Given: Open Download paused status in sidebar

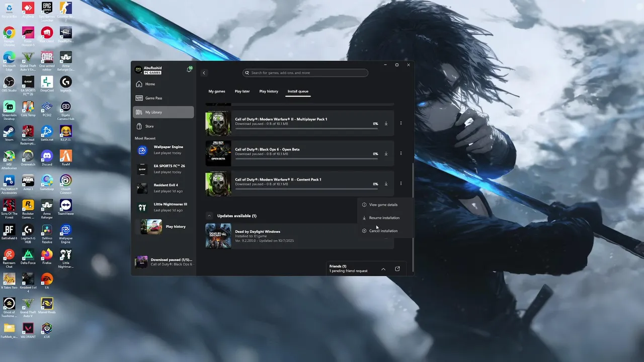Looking at the screenshot, I should pos(164,262).
